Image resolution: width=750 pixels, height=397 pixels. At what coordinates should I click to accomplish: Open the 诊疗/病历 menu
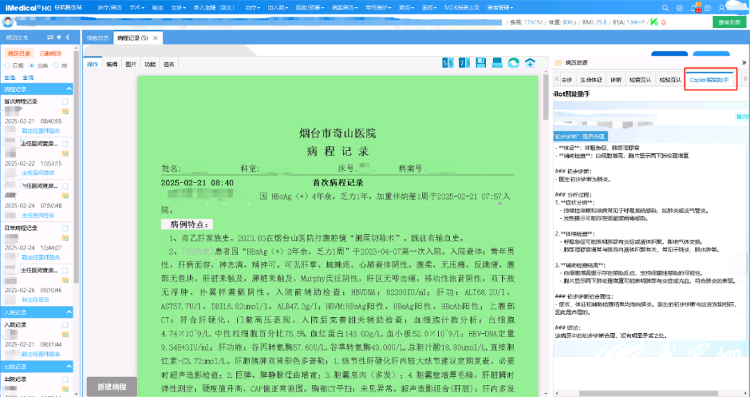coord(110,8)
